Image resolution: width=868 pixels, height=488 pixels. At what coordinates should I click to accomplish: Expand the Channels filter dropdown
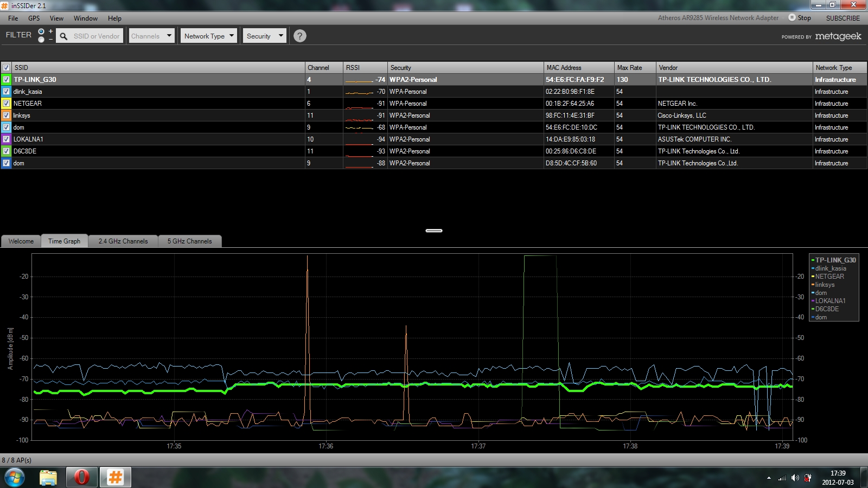(151, 36)
